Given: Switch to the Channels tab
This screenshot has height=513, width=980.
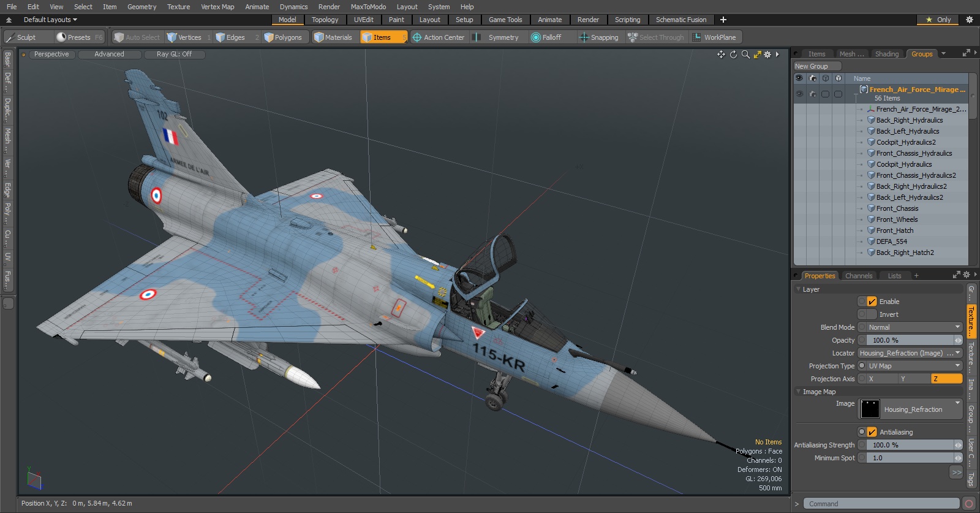Looking at the screenshot, I should pyautogui.click(x=859, y=276).
